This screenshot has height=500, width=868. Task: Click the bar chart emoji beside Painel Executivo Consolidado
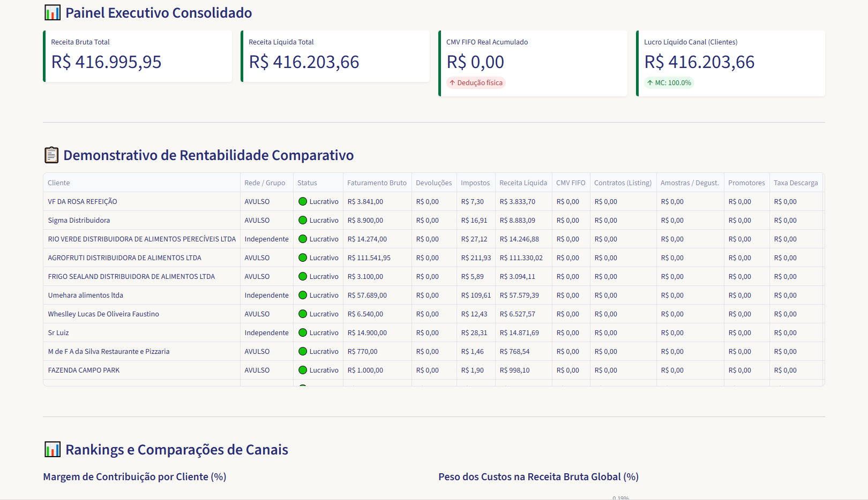[53, 13]
